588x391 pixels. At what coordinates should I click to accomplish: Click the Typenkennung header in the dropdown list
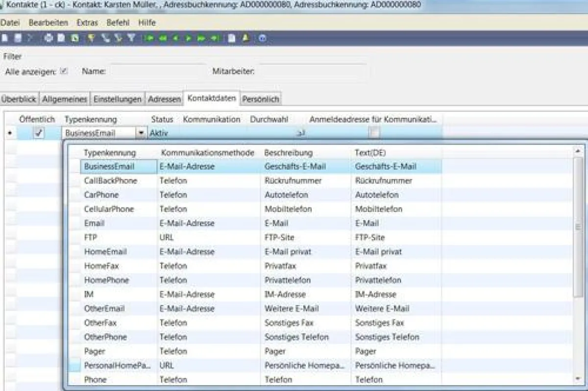(110, 153)
